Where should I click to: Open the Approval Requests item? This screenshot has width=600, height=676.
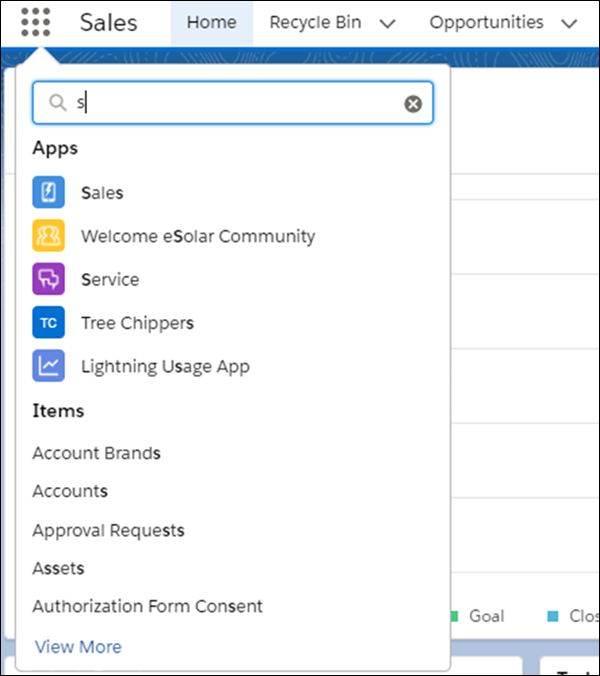tap(109, 530)
